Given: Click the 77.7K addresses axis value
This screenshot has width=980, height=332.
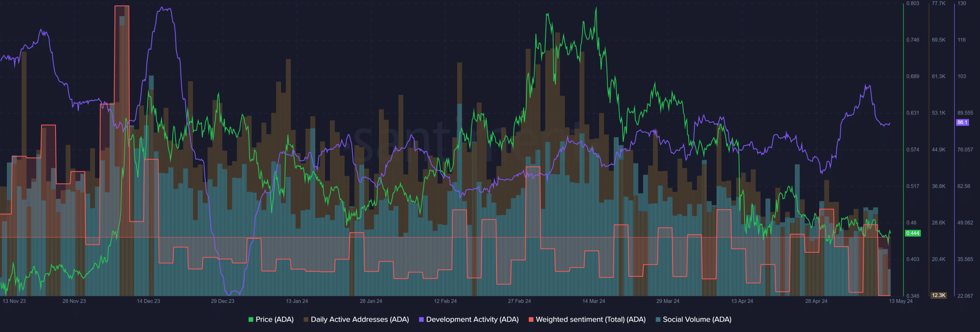Looking at the screenshot, I should point(939,3).
